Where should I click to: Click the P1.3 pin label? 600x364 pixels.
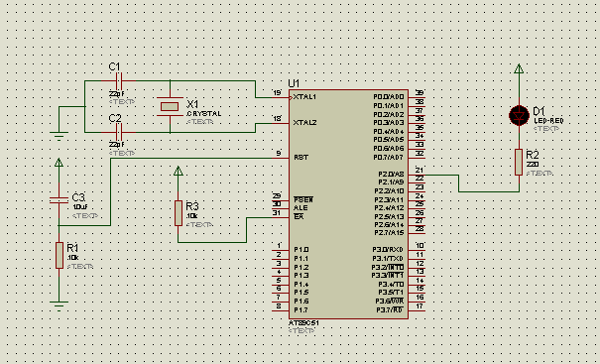pyautogui.click(x=301, y=275)
